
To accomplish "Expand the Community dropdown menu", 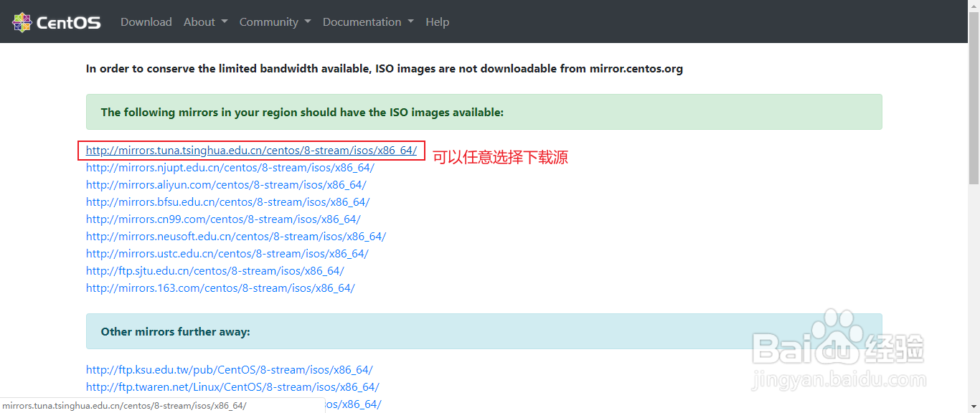I will [275, 22].
